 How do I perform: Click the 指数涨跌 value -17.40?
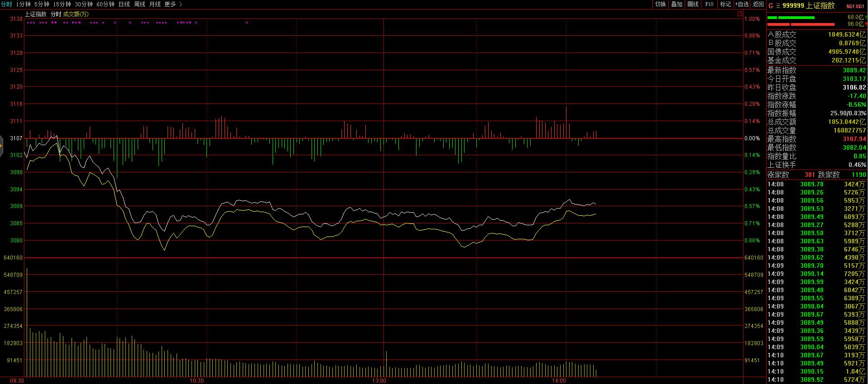[857, 96]
